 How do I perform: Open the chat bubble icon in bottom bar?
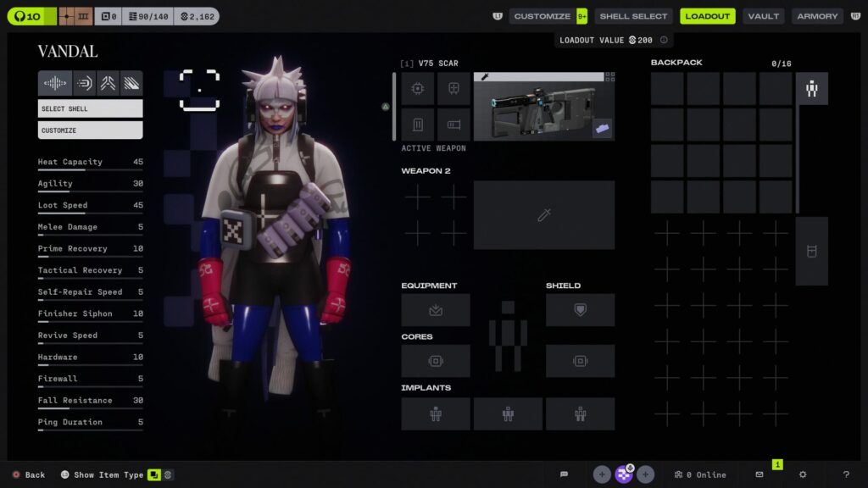pyautogui.click(x=564, y=474)
